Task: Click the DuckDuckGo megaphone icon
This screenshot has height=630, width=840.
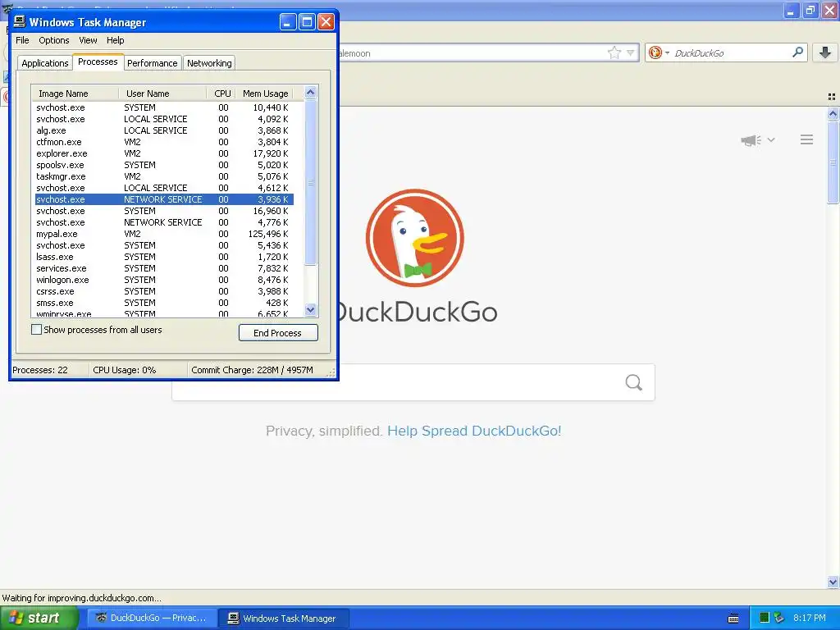Action: pos(751,140)
